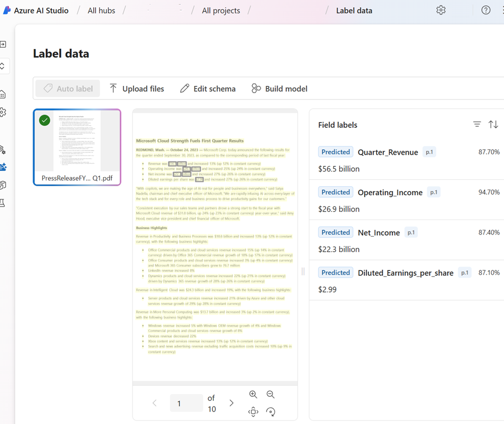The width and height of the screenshot is (504, 424).
Task: Click the highlighted sidebar labeling icon
Action: tap(3, 167)
